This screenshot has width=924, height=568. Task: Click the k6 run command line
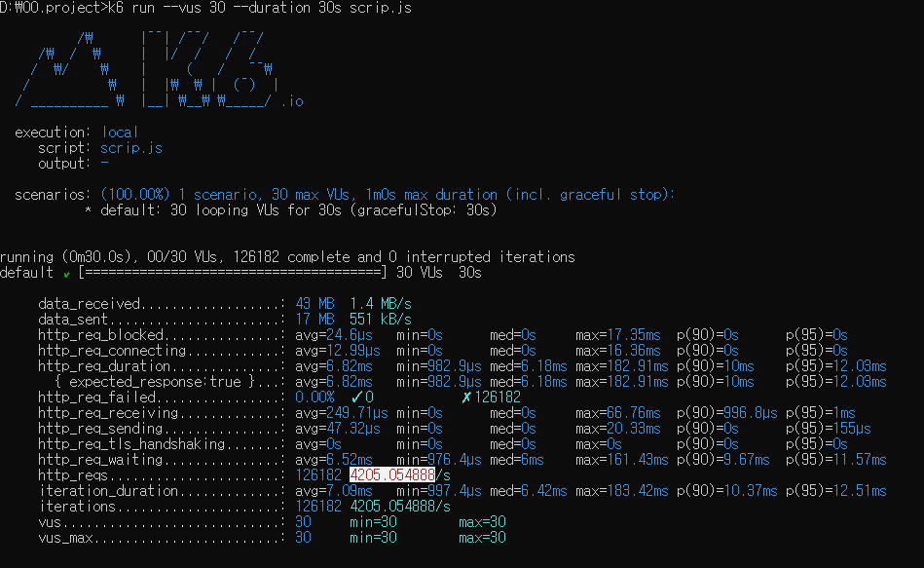(x=205, y=8)
